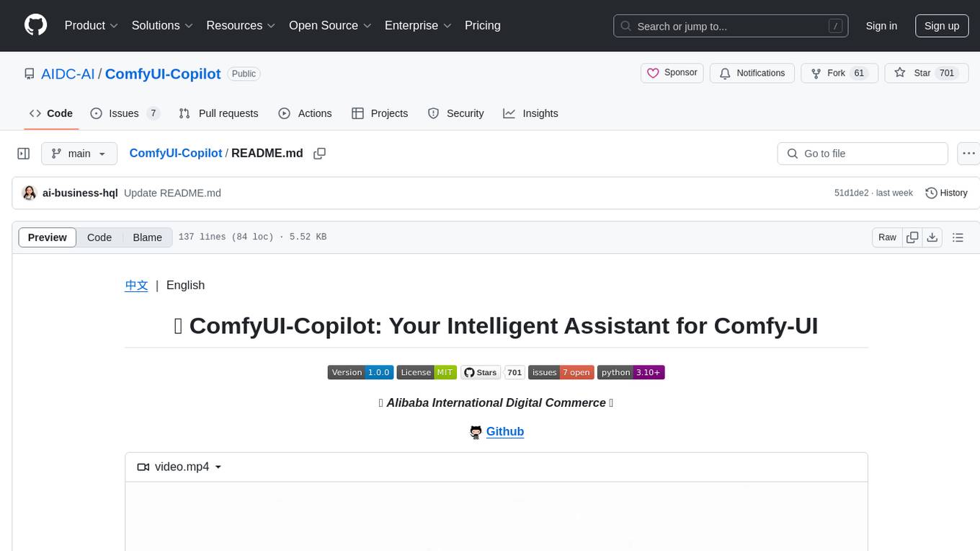This screenshot has width=980, height=551.
Task: Focus the Search or jump to field
Action: pos(732,26)
